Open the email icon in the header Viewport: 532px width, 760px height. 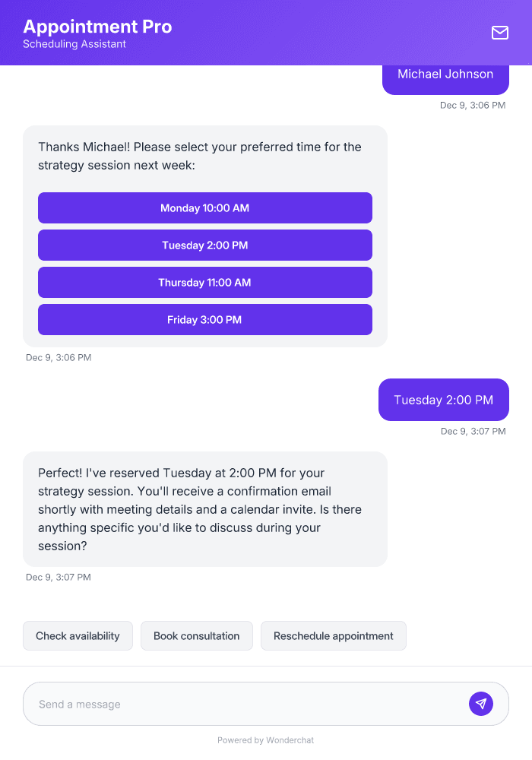coord(500,33)
